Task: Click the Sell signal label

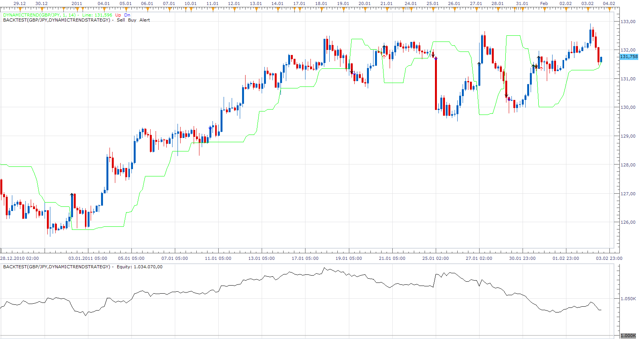Action: [x=121, y=20]
